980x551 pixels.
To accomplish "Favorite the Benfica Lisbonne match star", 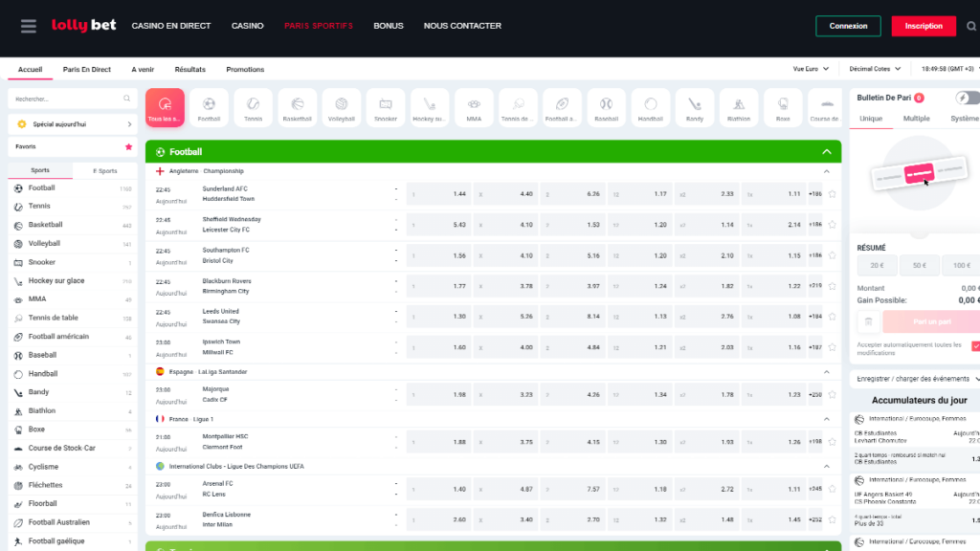I will click(x=832, y=519).
